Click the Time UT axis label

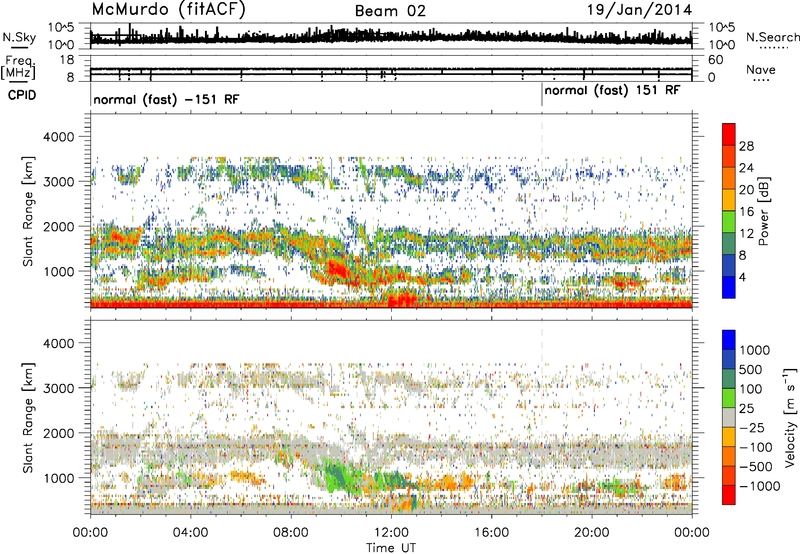391,548
